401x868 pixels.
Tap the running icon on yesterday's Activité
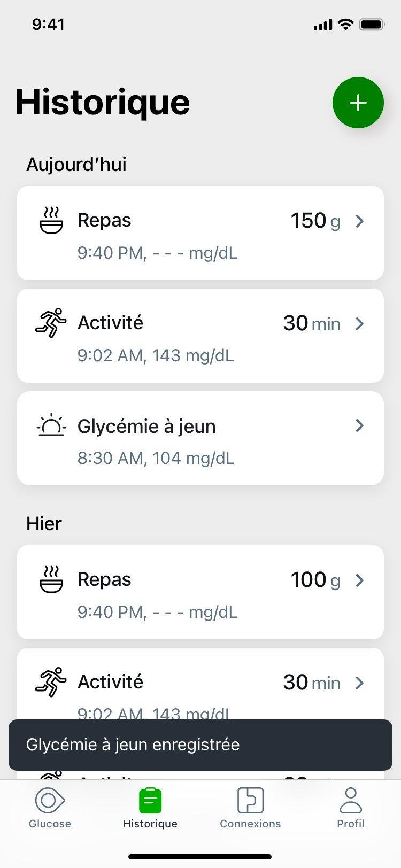pyautogui.click(x=51, y=682)
